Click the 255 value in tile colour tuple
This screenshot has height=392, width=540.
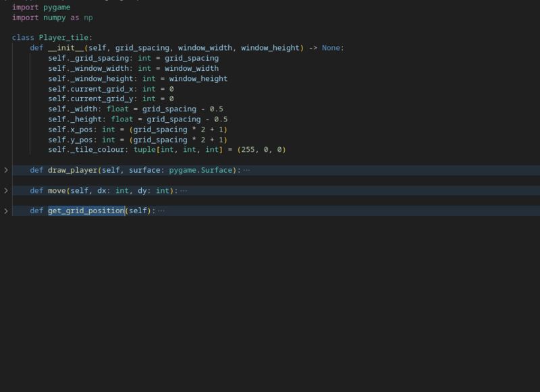248,150
